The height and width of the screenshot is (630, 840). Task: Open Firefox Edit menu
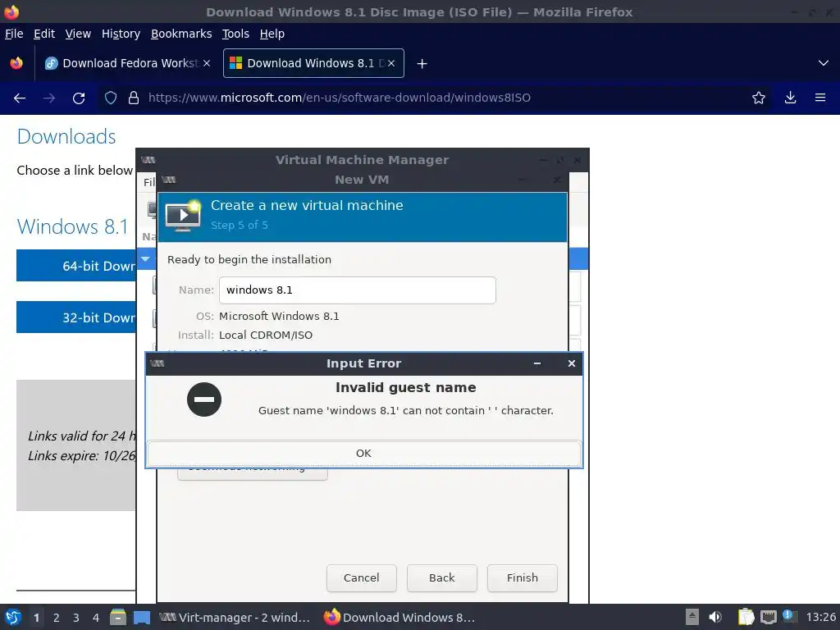44,34
